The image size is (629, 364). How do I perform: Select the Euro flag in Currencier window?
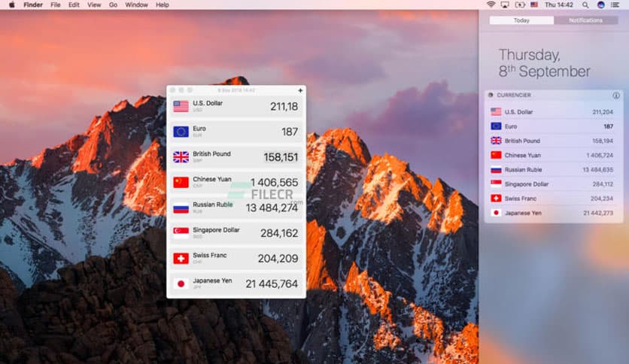[181, 132]
